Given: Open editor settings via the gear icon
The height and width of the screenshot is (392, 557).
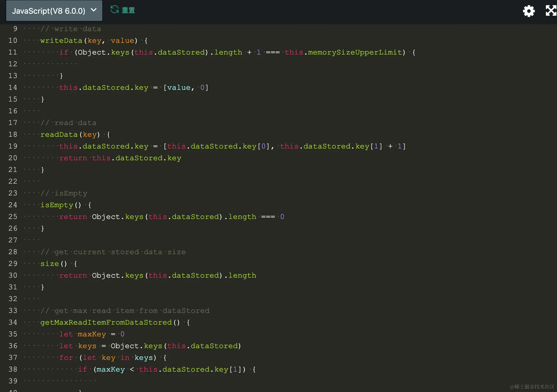Looking at the screenshot, I should (528, 11).
